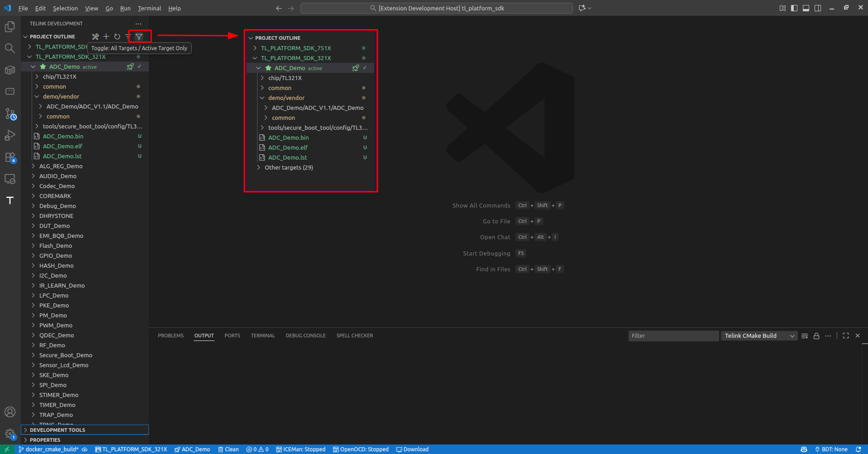The width and height of the screenshot is (868, 454).
Task: Open the File menu
Action: [23, 8]
